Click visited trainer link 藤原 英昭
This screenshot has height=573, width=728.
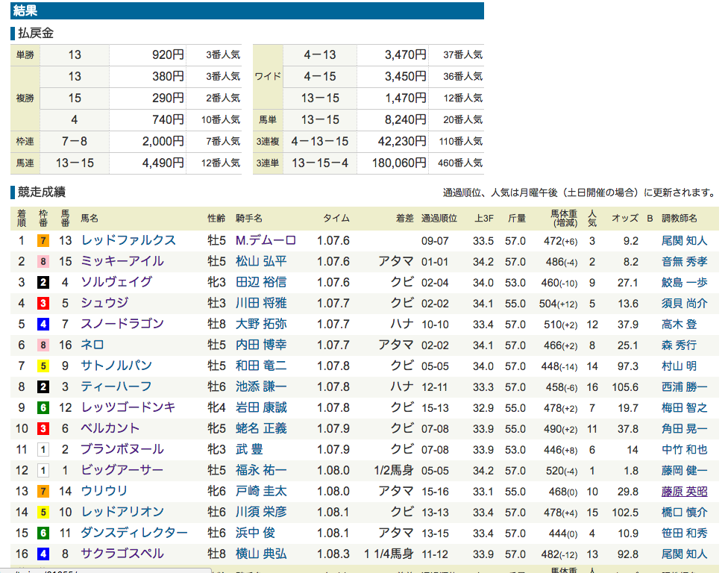pyautogui.click(x=684, y=492)
